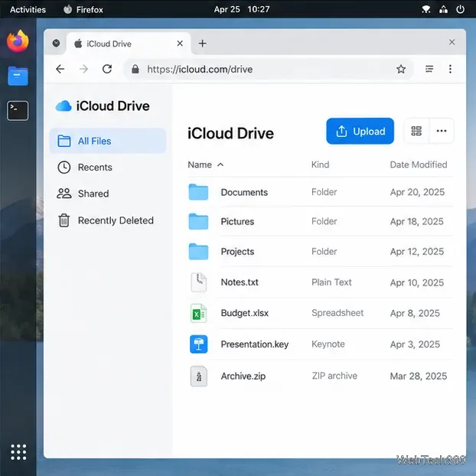Click the Keynote kind cell

328,344
